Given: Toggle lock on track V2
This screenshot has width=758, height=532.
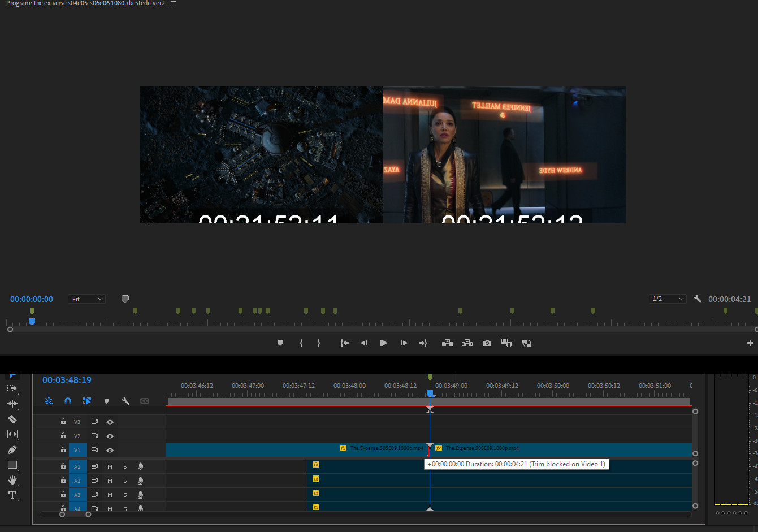Looking at the screenshot, I should [x=63, y=436].
